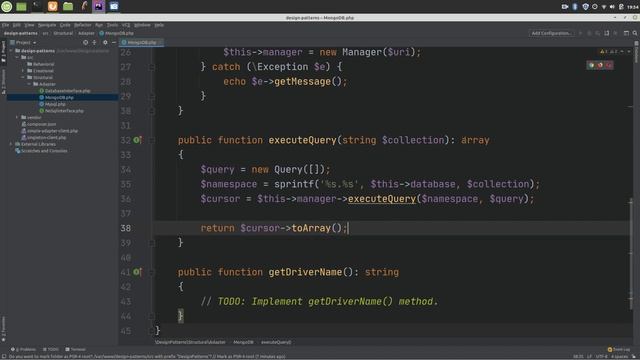The width and height of the screenshot is (640, 360).
Task: Open the terminal from the taskbar
Action: pyautogui.click(x=37, y=6)
